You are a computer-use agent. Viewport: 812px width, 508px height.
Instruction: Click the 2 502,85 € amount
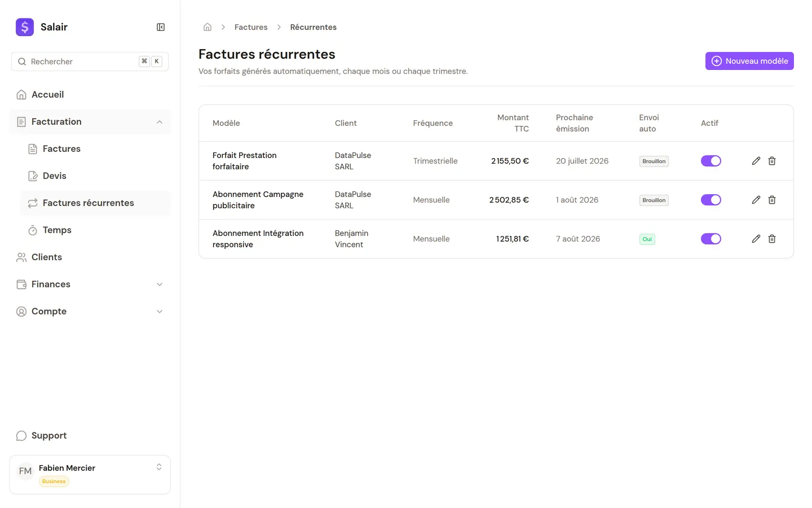[509, 200]
